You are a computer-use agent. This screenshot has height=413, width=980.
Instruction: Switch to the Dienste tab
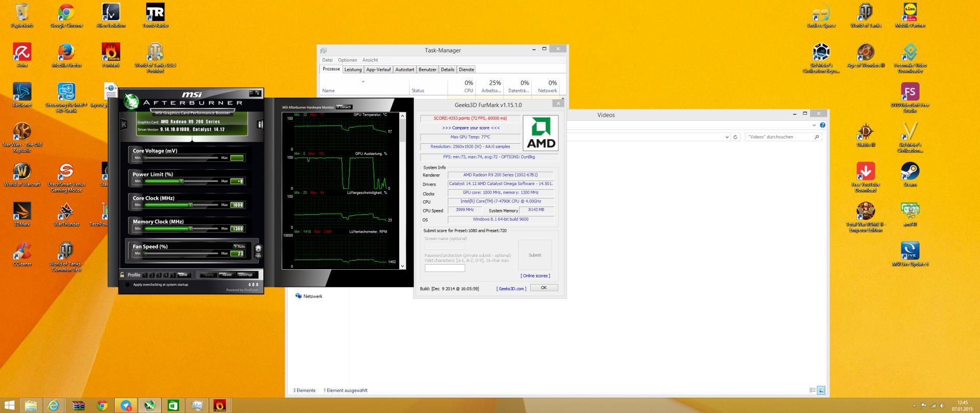467,69
